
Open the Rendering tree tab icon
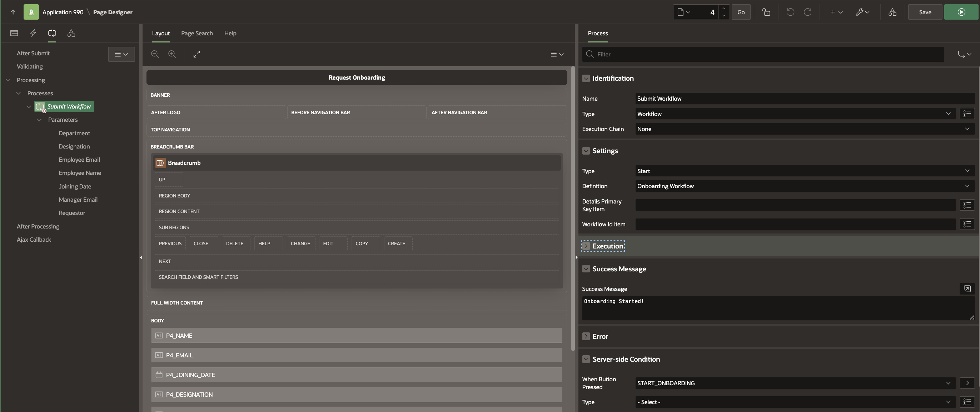[x=14, y=33]
